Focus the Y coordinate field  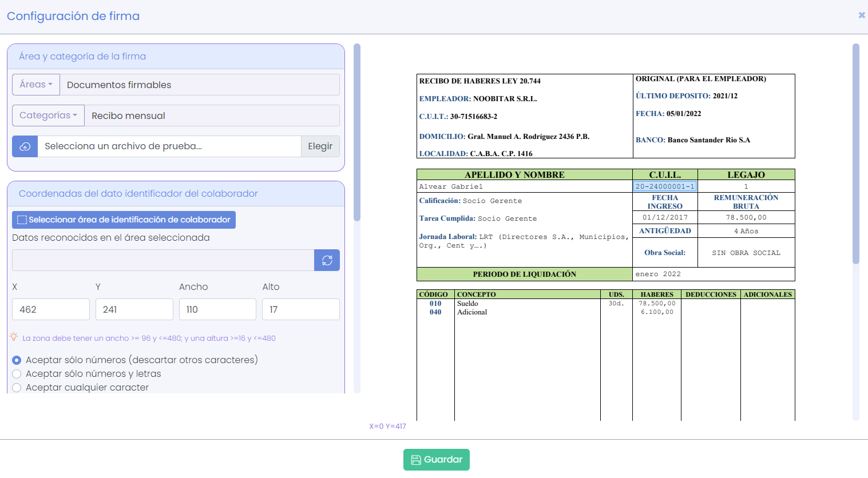[134, 309]
